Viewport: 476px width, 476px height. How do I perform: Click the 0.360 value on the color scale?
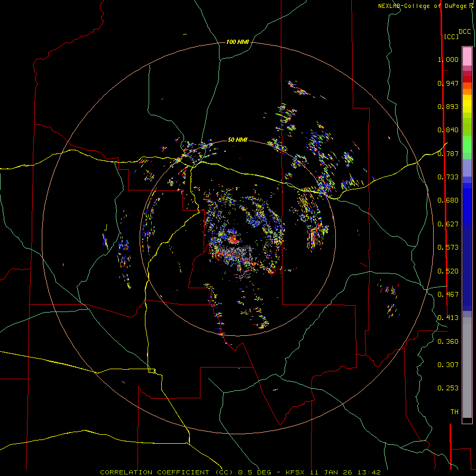tap(448, 342)
